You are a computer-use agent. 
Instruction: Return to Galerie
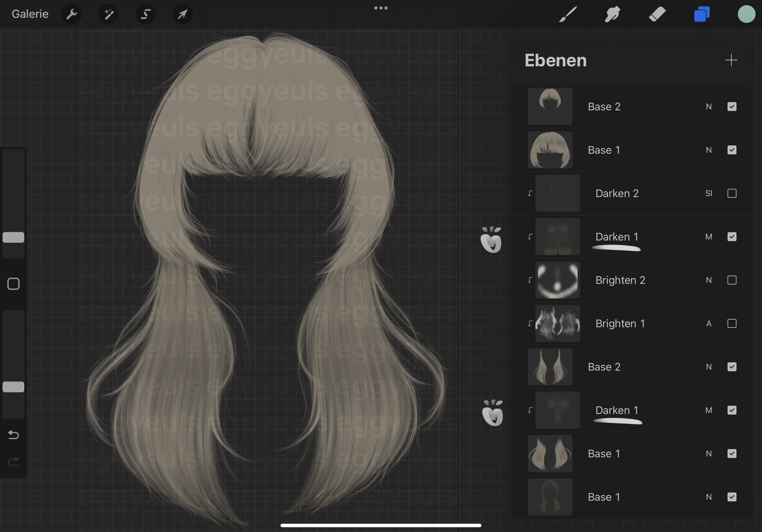[30, 14]
